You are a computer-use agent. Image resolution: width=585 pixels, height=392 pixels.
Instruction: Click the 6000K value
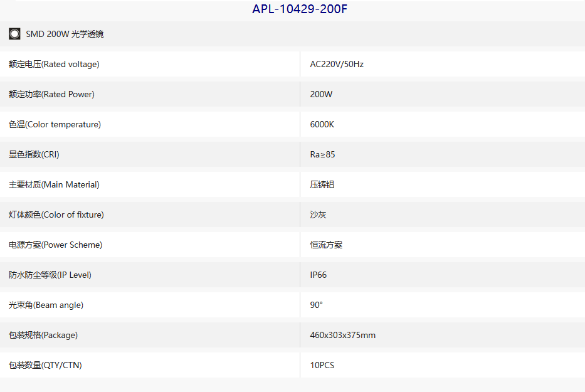pyautogui.click(x=322, y=124)
